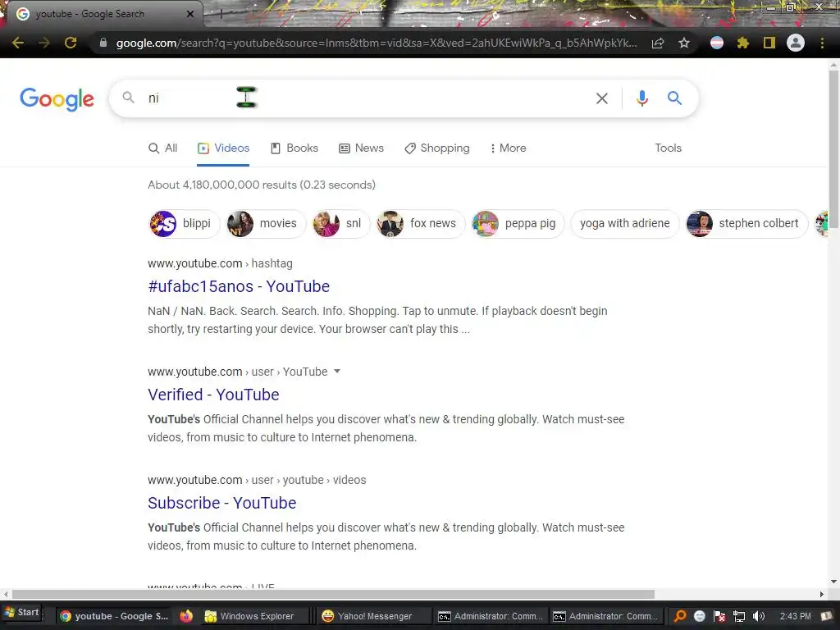This screenshot has width=840, height=630.
Task: Open the Chrome profile avatar
Action: tap(796, 43)
